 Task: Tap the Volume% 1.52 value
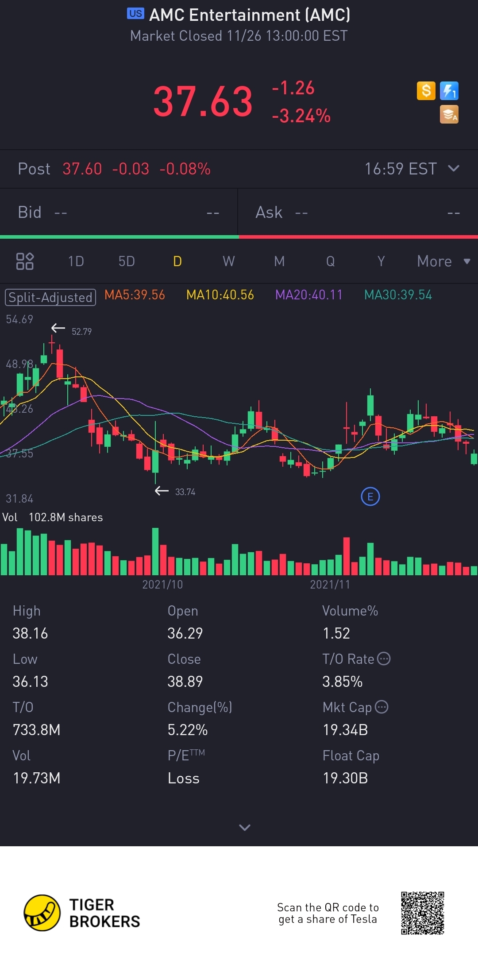336,633
